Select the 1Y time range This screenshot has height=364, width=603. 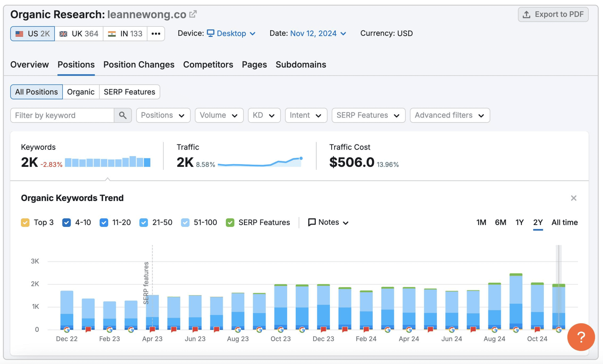pyautogui.click(x=519, y=222)
